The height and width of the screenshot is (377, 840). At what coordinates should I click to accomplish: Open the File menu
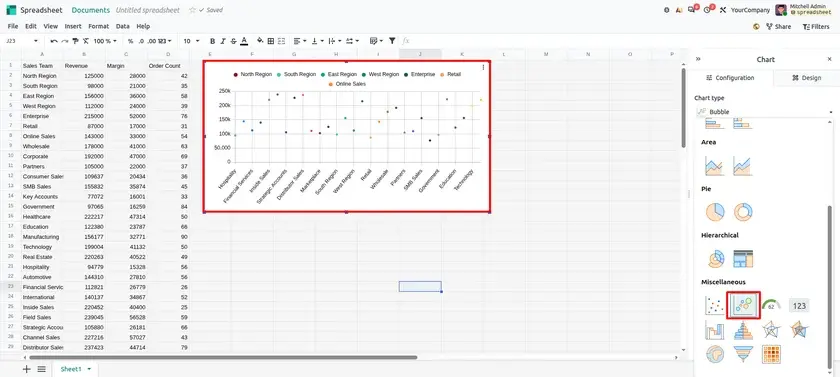[x=13, y=26]
